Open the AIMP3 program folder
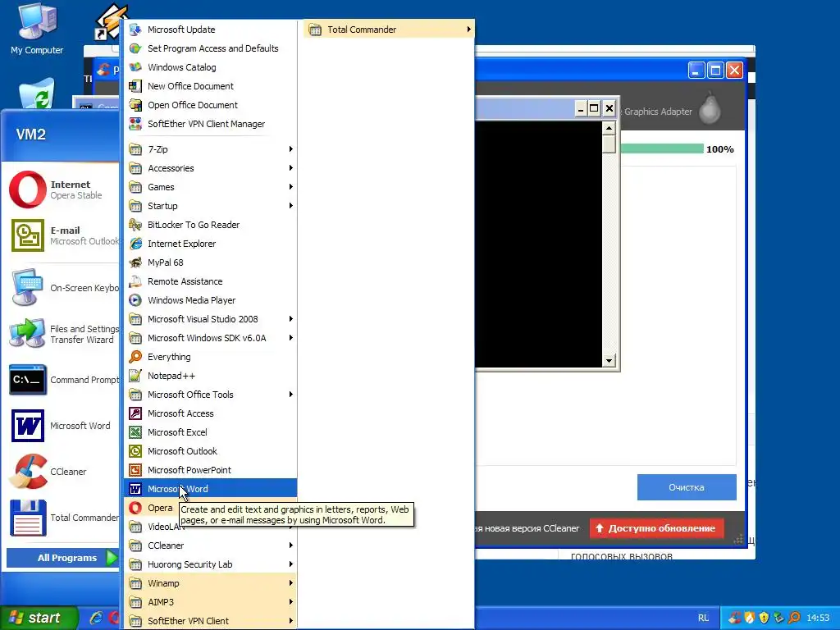This screenshot has height=630, width=840. point(210,601)
